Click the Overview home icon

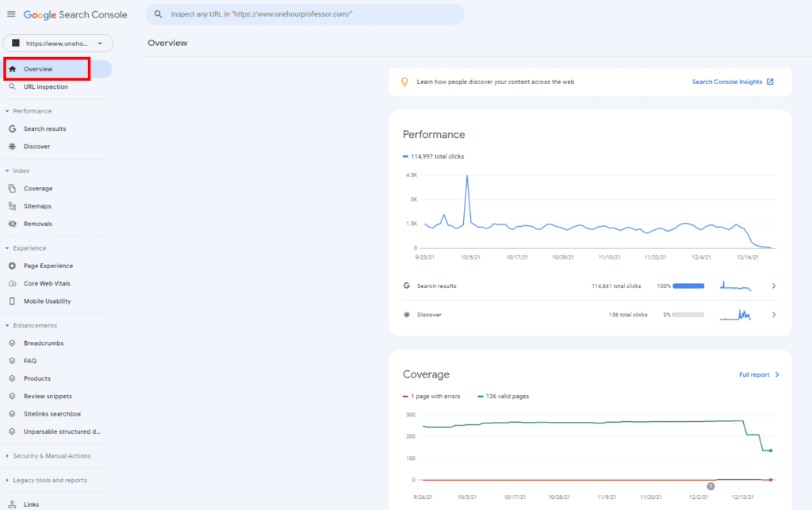click(x=13, y=69)
